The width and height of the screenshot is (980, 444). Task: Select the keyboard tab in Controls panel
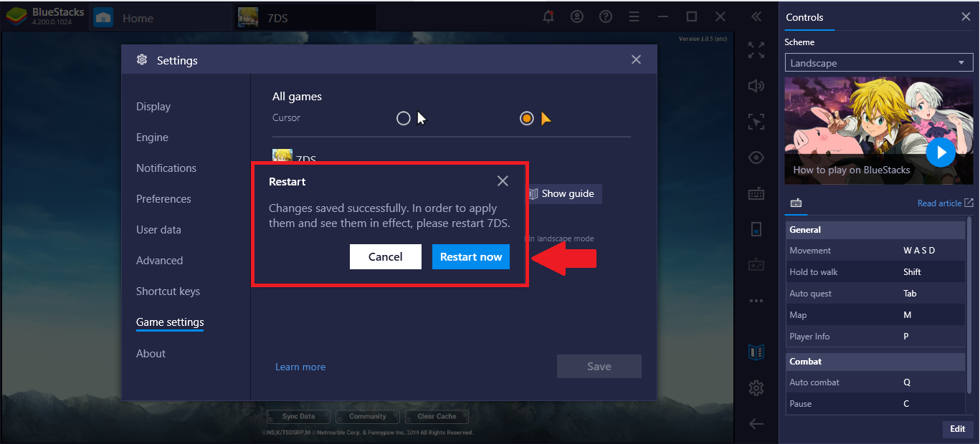[x=796, y=203]
